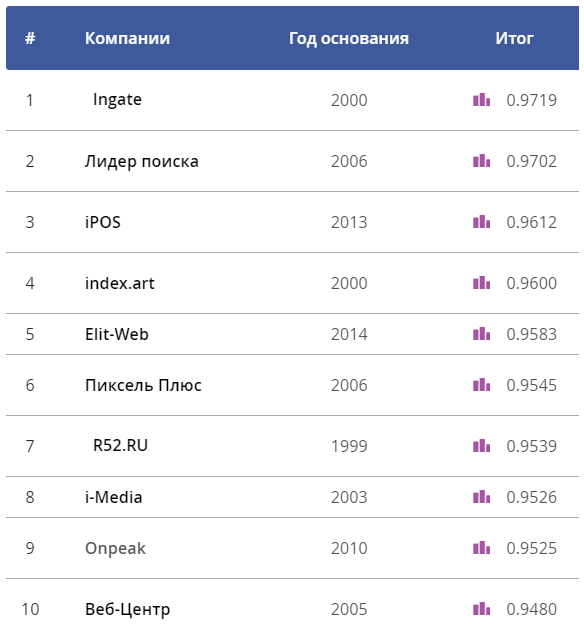
Task: Click founding year 2000 in Ingate row
Action: point(349,100)
